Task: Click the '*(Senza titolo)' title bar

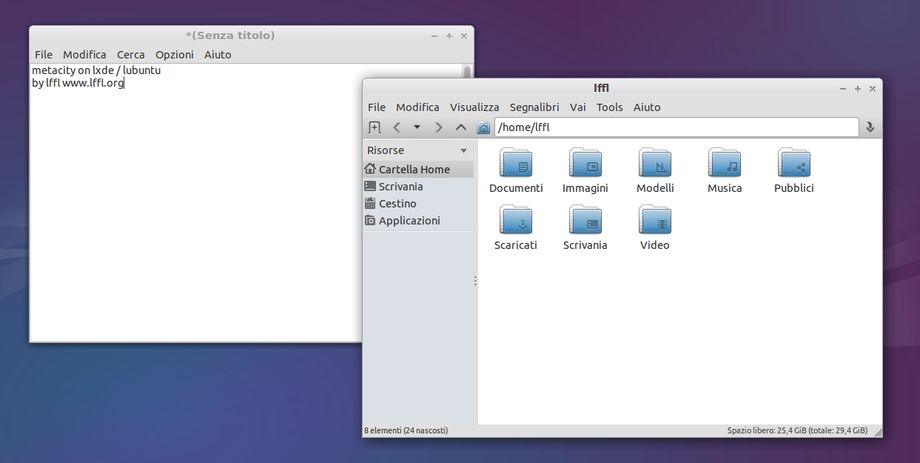Action: 230,36
